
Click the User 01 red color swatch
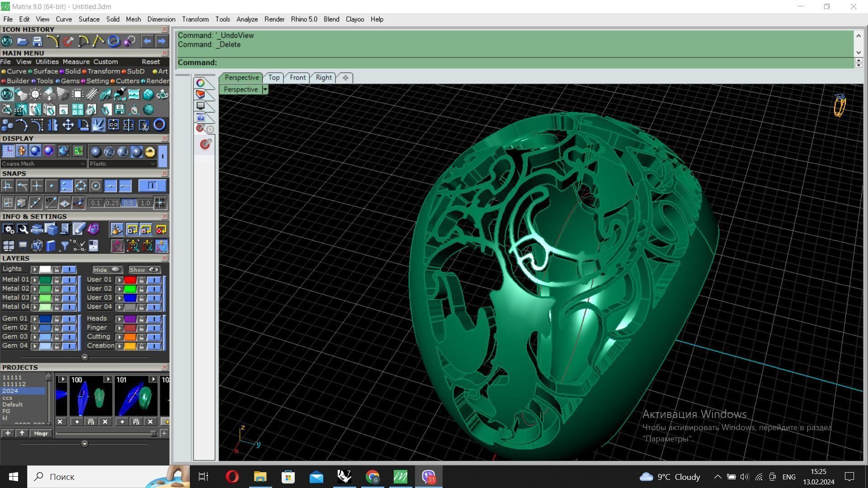(130, 280)
